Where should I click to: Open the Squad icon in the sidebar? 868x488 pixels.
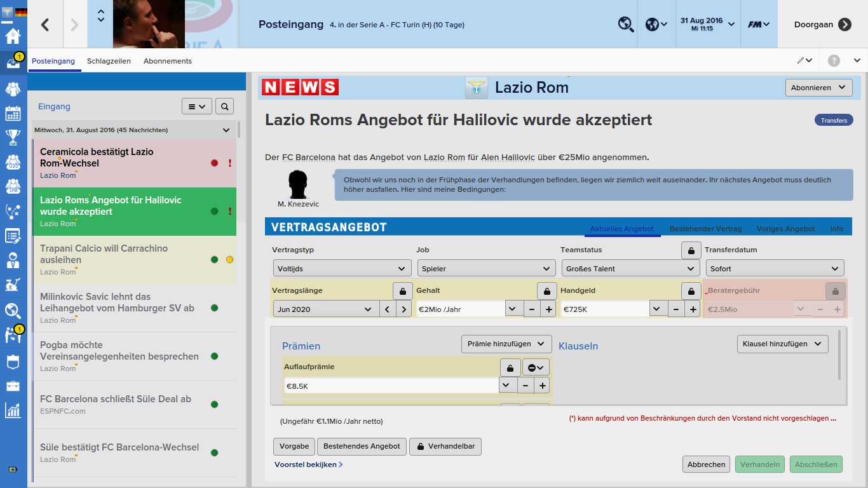click(x=13, y=88)
